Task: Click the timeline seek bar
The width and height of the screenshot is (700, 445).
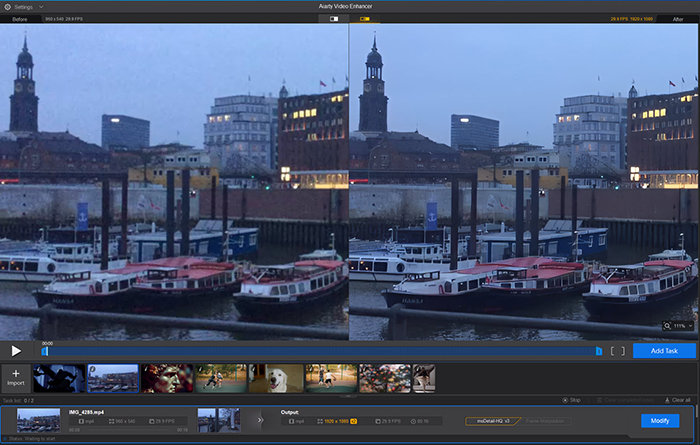Action: [x=320, y=351]
